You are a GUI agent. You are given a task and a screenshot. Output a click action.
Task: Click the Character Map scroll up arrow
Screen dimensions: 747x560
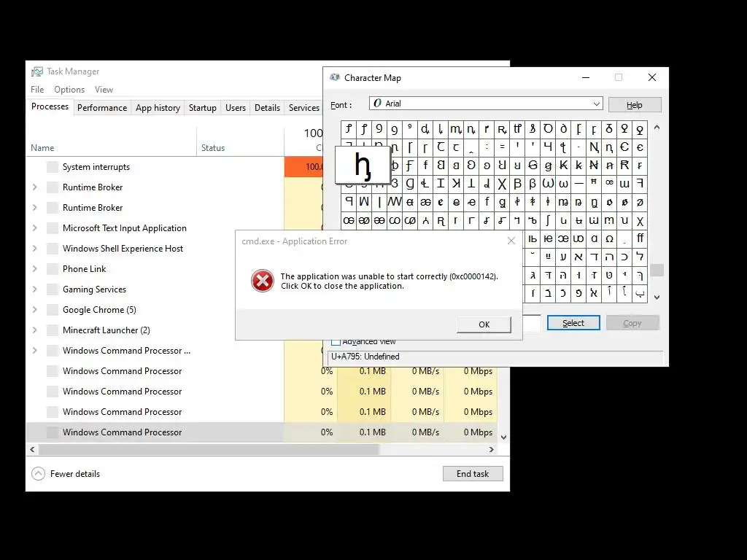(x=657, y=128)
